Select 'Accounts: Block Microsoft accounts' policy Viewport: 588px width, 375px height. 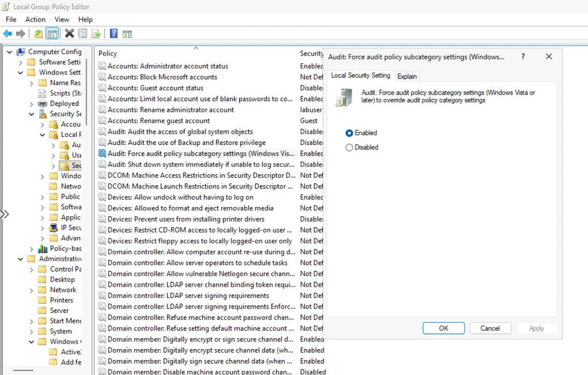tap(162, 77)
